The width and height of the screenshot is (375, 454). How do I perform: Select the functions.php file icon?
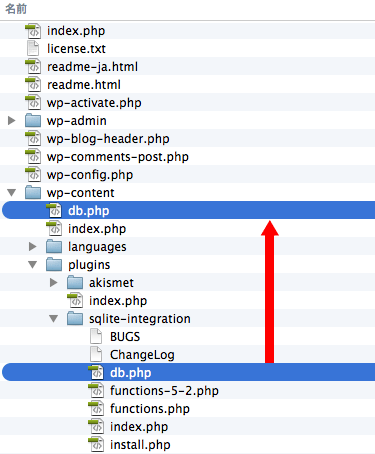click(x=96, y=409)
